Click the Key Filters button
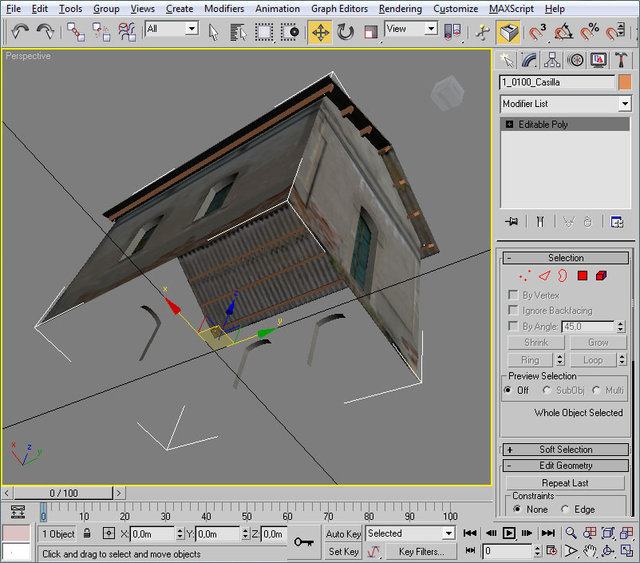 tap(421, 551)
